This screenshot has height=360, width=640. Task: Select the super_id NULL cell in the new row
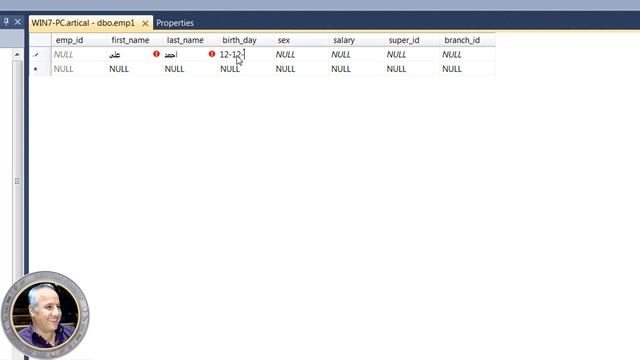point(412,69)
